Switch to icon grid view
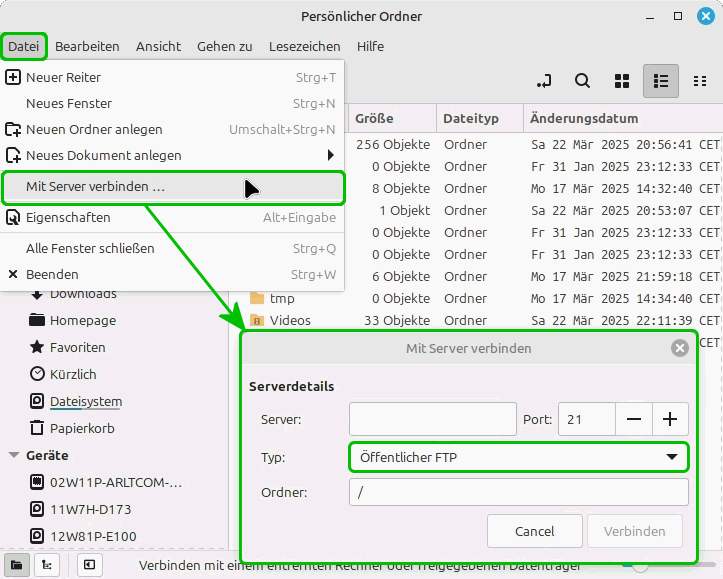723x579 pixels. (622, 81)
